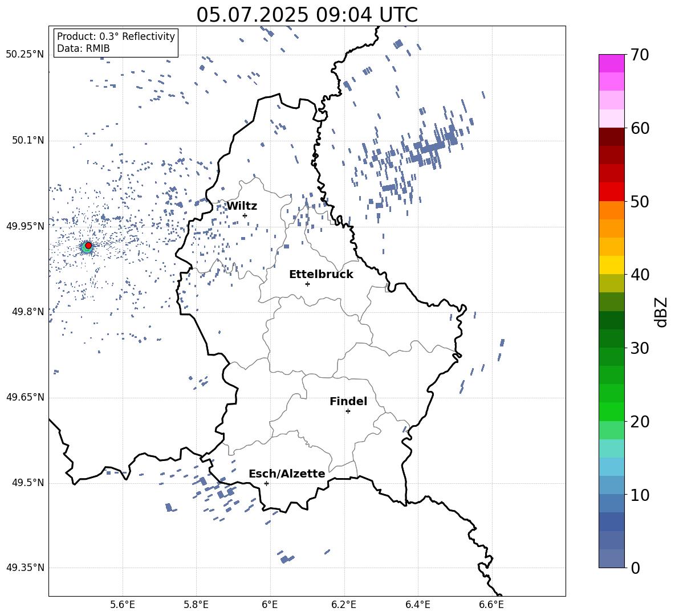The height and width of the screenshot is (616, 675).
Task: Click the Esch/Alzette location cross marker
Action: (266, 483)
